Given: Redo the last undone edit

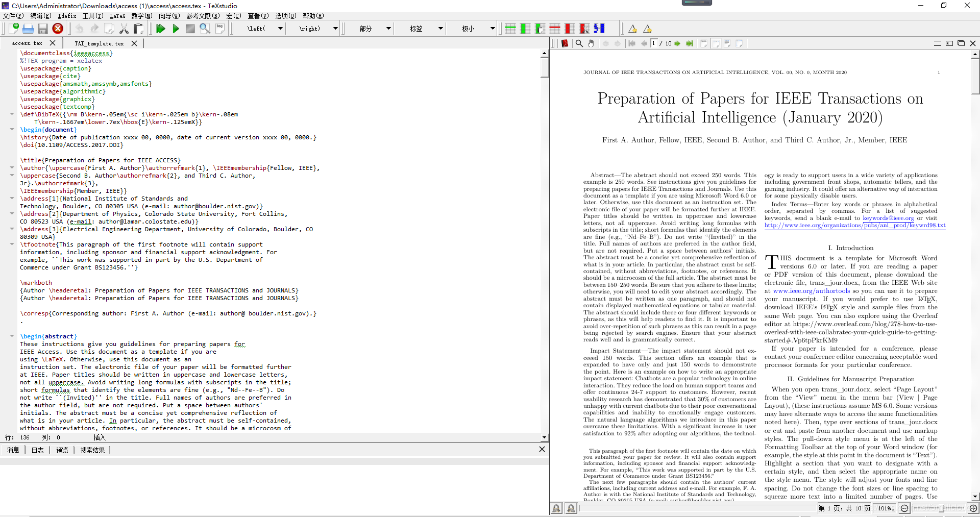Looking at the screenshot, I should pyautogui.click(x=94, y=29).
